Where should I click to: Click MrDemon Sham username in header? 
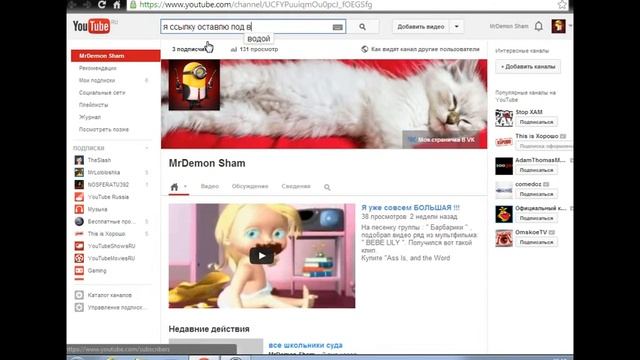pyautogui.click(x=509, y=27)
